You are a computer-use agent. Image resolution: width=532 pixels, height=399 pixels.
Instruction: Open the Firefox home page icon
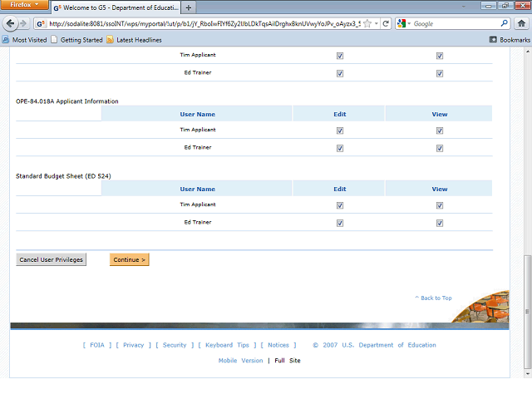coord(521,23)
